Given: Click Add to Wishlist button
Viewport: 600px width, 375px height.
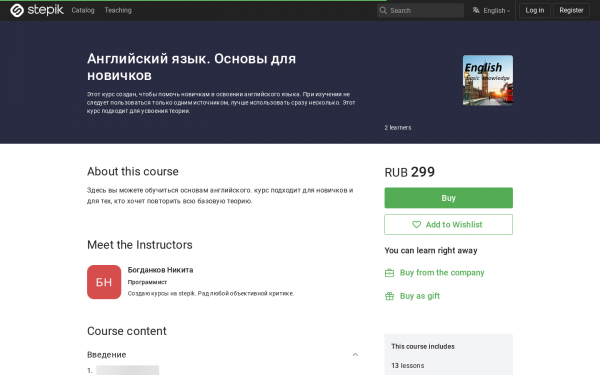Looking at the screenshot, I should (448, 225).
